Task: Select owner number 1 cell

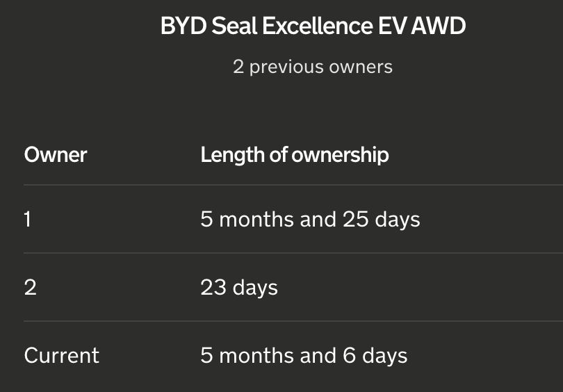Action: (x=27, y=219)
